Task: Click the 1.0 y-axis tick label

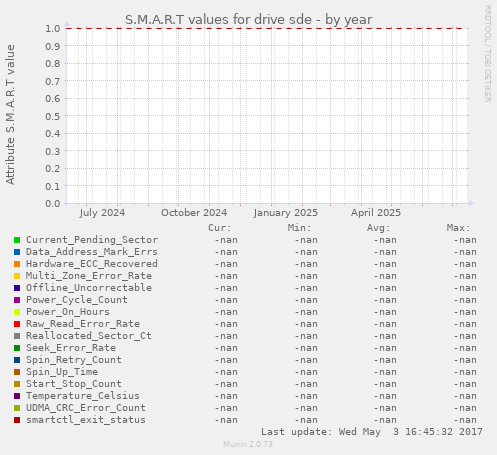Action: [x=53, y=28]
